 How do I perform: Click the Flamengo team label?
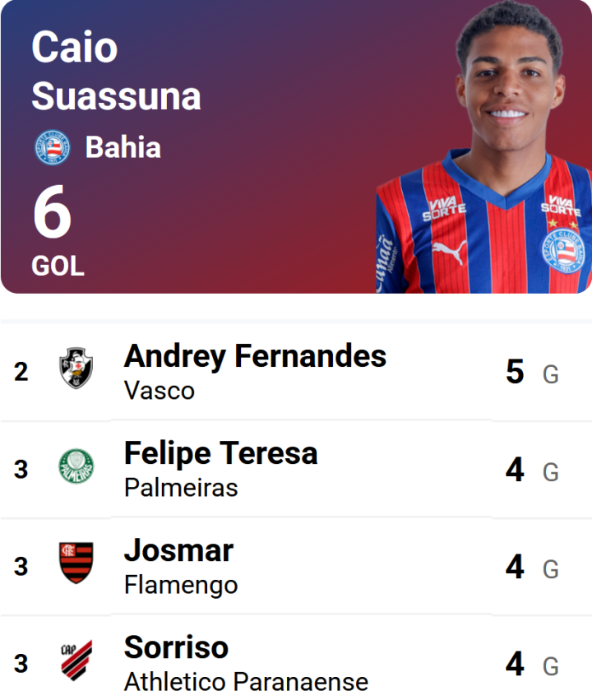click(x=181, y=584)
